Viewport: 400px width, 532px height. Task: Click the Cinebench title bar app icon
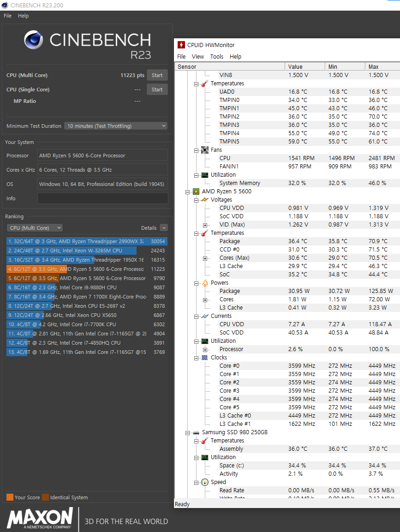pos(5,5)
